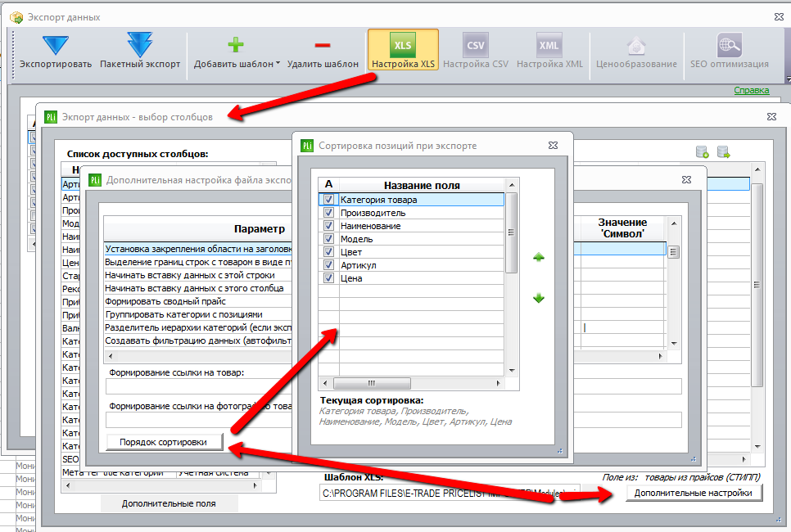Click the Название поля column header

pyautogui.click(x=422, y=185)
